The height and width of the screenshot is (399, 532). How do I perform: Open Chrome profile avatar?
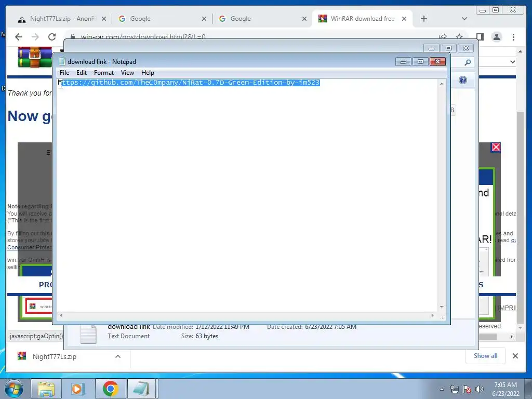pos(497,37)
